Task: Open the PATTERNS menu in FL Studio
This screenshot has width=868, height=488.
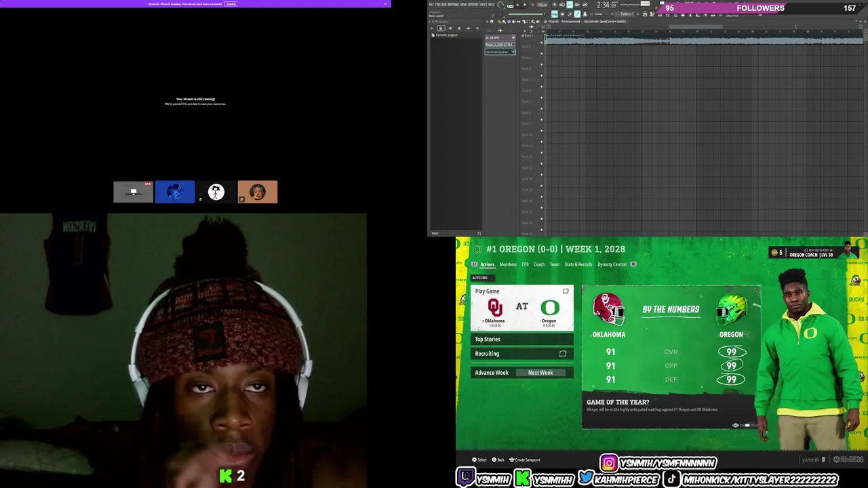Action: (x=454, y=4)
